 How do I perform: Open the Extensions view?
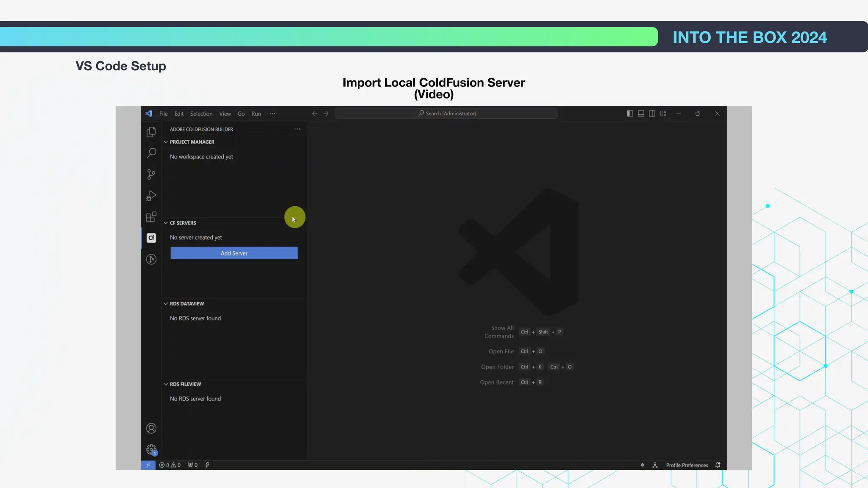151,217
